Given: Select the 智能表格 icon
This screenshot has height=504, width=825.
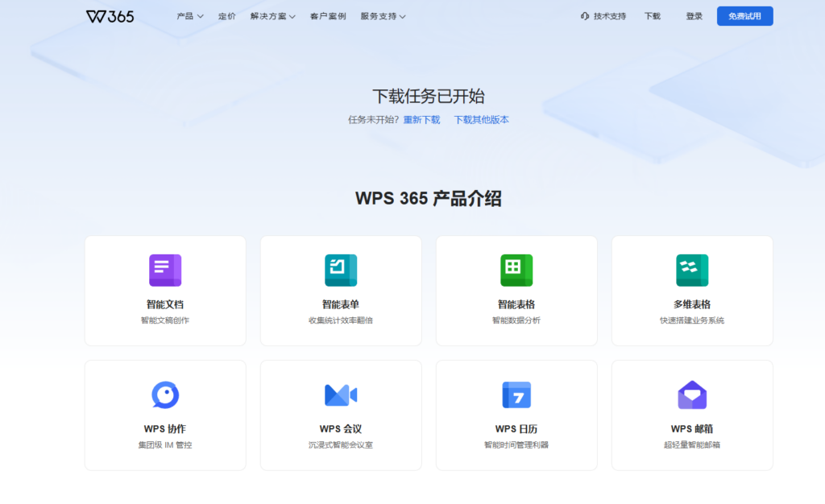Looking at the screenshot, I should pos(516,270).
